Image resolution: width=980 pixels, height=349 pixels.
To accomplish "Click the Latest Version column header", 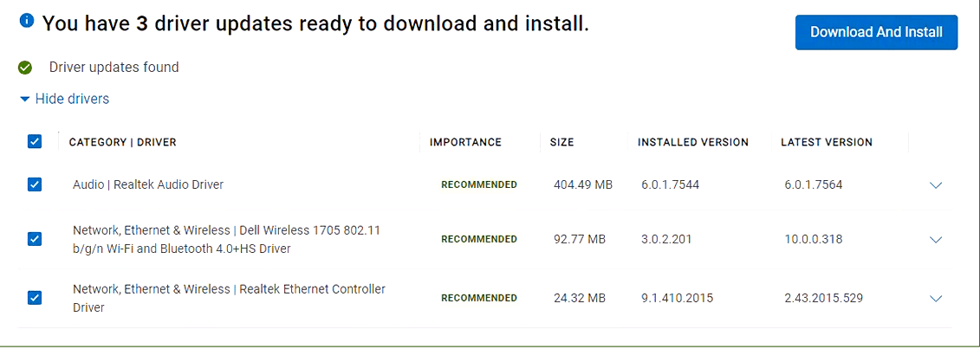I will click(827, 142).
